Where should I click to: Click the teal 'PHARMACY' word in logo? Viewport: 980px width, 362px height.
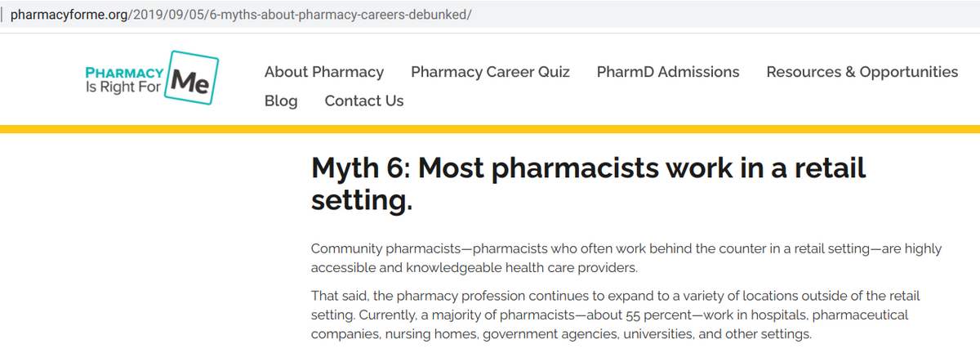(124, 71)
